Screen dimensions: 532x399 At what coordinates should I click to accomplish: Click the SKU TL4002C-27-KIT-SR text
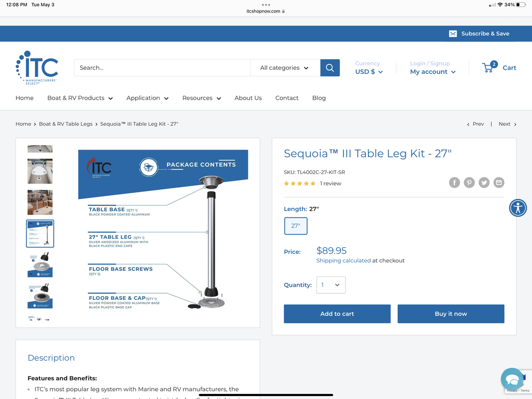[315, 173]
